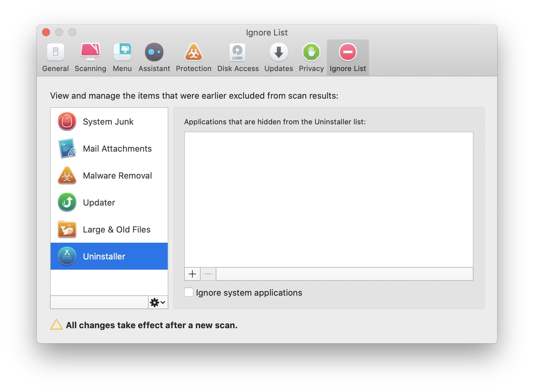Open Protection settings
This screenshot has height=392, width=534.
pos(193,58)
